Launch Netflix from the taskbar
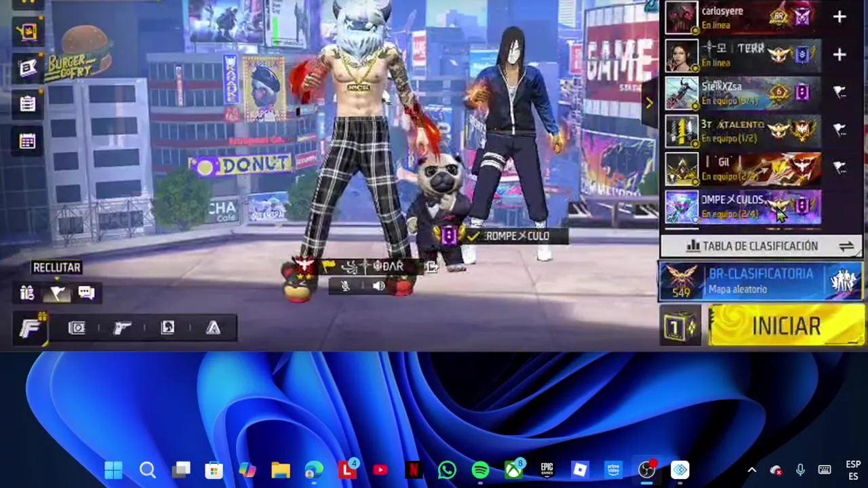This screenshot has height=488, width=868. 414,470
